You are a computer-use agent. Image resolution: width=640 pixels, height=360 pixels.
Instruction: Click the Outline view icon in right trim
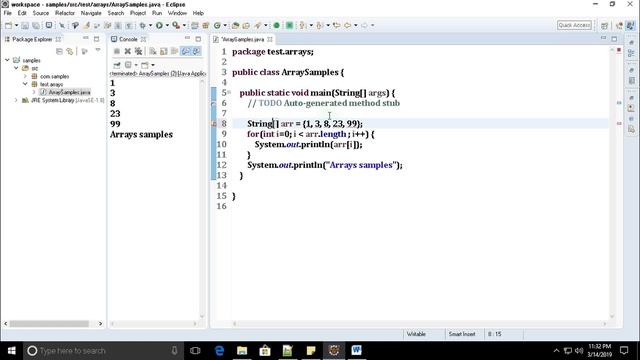[x=631, y=53]
